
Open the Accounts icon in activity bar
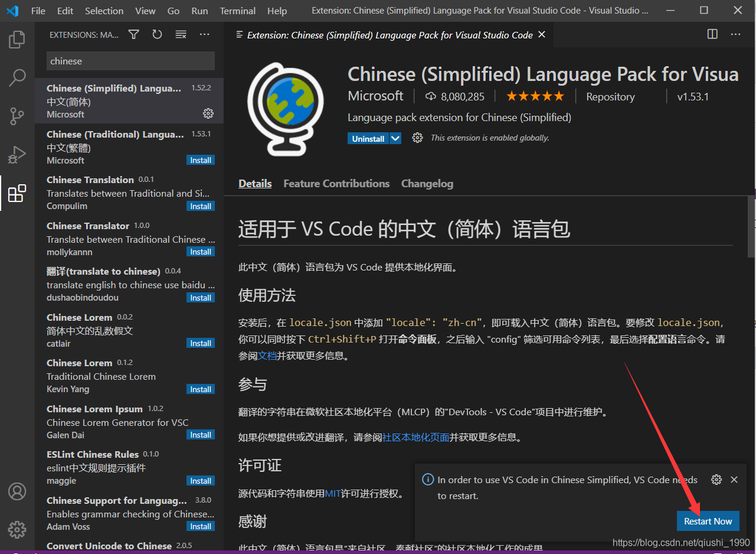[x=17, y=491]
